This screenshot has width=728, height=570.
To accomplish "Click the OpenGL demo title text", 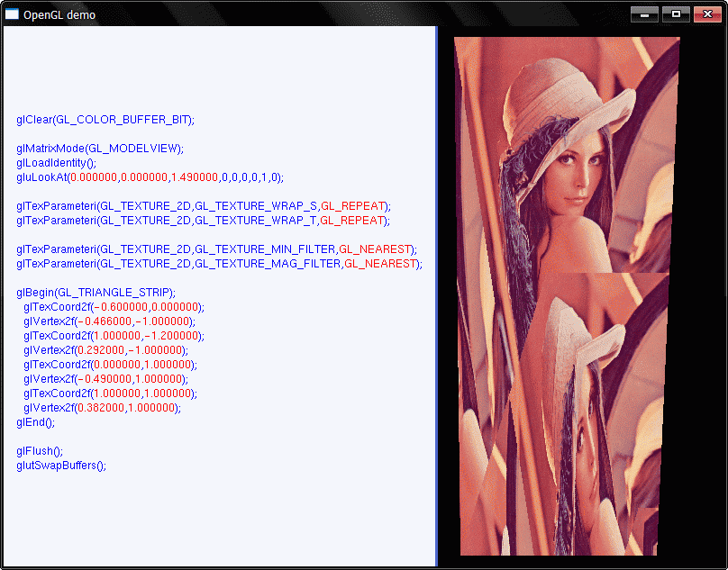I will coord(59,14).
